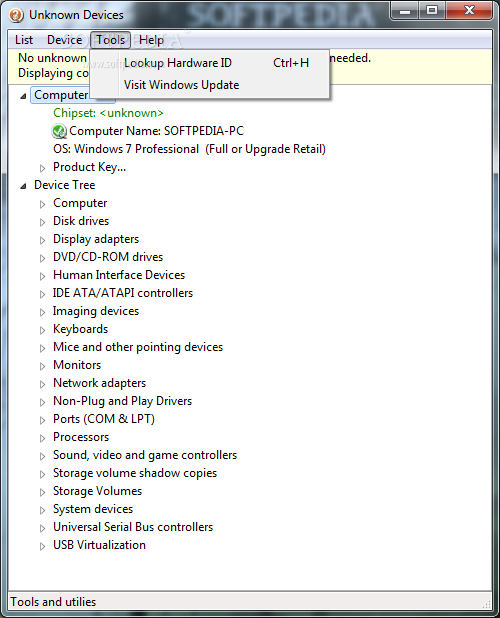
Task: Expand the Monitors node
Action: pos(43,366)
